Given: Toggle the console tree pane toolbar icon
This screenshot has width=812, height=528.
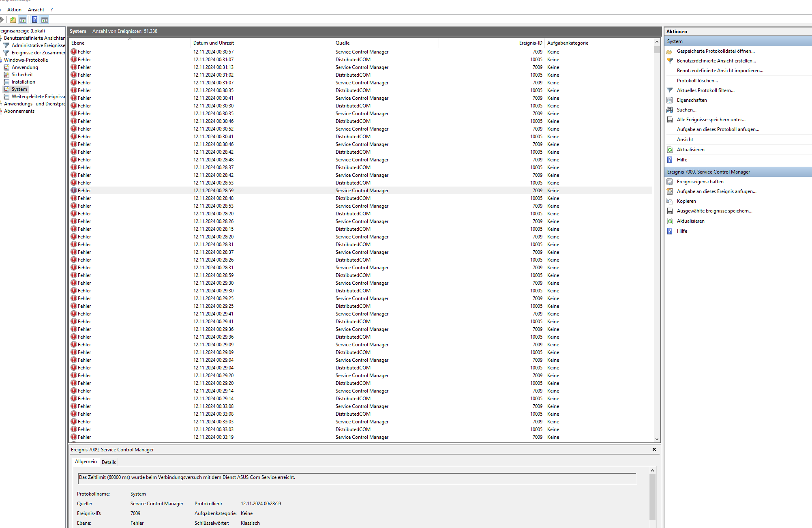Looking at the screenshot, I should (x=23, y=19).
